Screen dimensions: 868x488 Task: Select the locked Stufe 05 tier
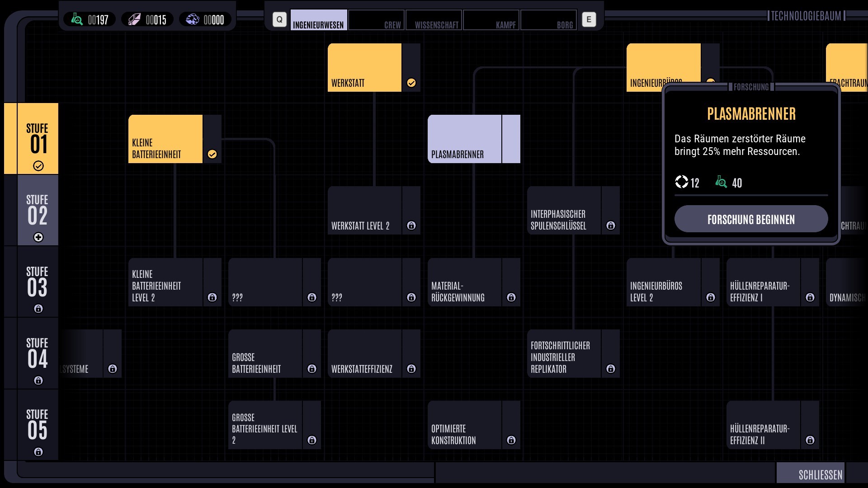[x=38, y=425]
